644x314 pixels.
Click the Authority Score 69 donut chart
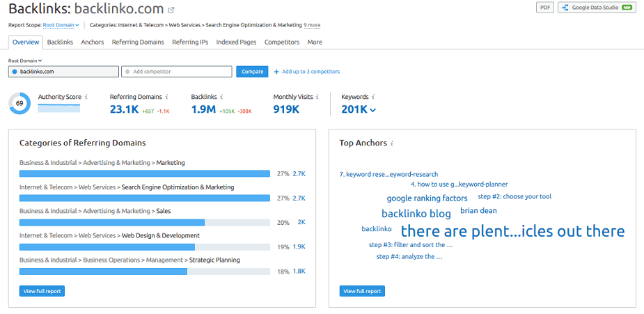[19, 104]
